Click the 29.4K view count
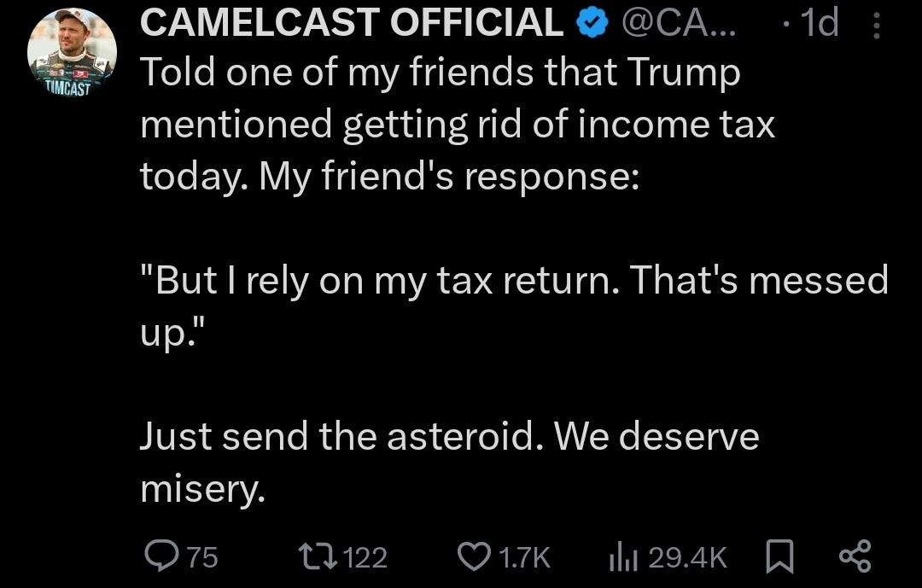The width and height of the screenshot is (922, 588). tap(688, 556)
